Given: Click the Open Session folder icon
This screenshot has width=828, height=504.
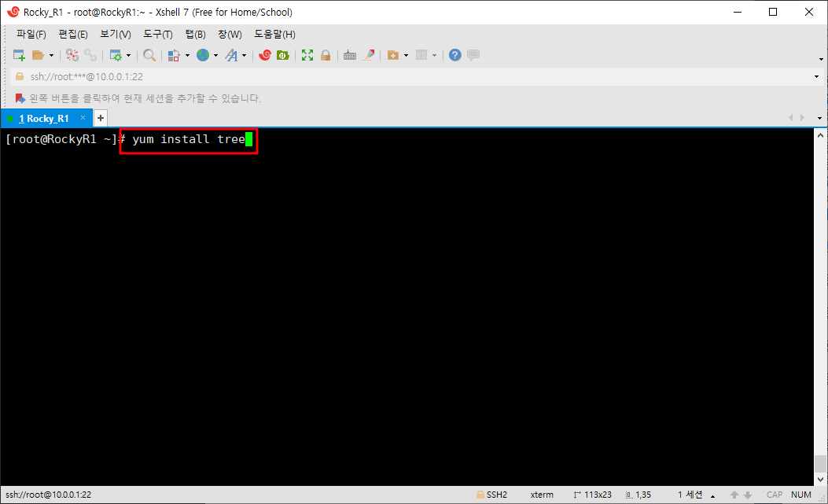Looking at the screenshot, I should tap(38, 55).
